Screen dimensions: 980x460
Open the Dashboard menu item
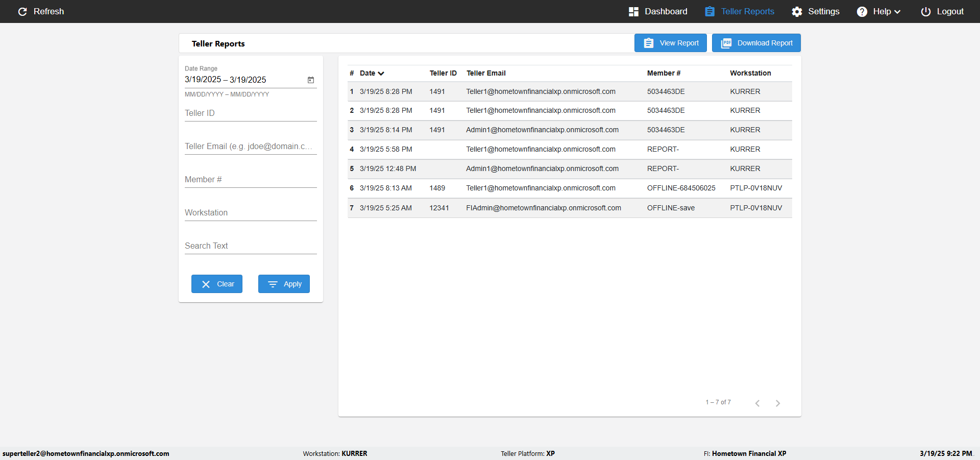coord(658,12)
